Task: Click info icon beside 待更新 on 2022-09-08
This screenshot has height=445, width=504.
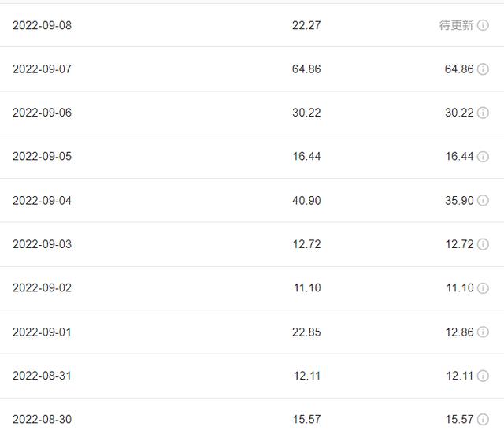Action: 483,25
